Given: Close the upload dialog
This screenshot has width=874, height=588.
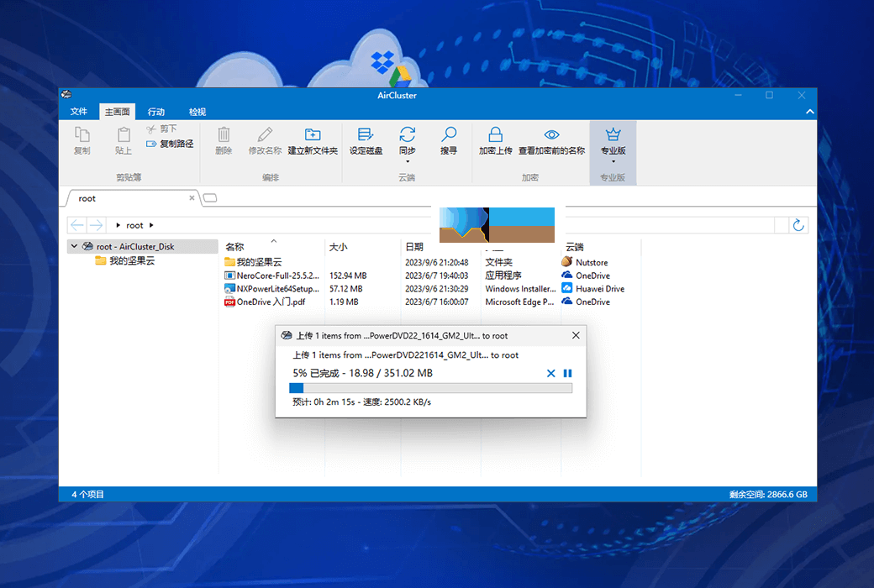Looking at the screenshot, I should tap(576, 335).
